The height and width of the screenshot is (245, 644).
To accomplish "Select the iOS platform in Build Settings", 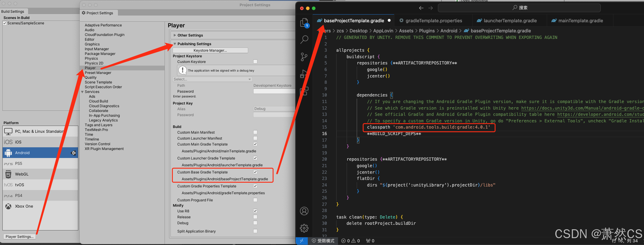I will [x=40, y=142].
